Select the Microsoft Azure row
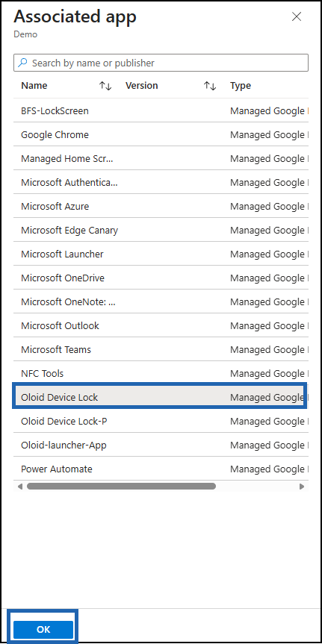The height and width of the screenshot is (644, 322). click(161, 206)
